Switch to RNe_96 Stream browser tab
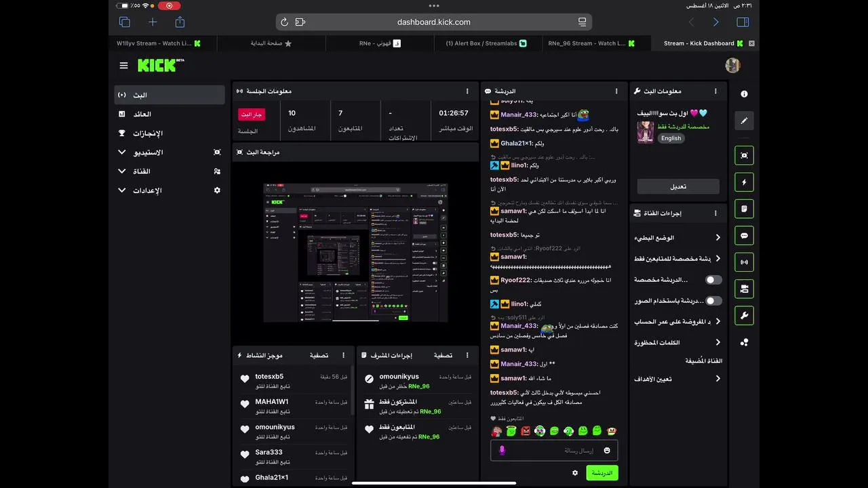This screenshot has height=488, width=868. [597, 43]
